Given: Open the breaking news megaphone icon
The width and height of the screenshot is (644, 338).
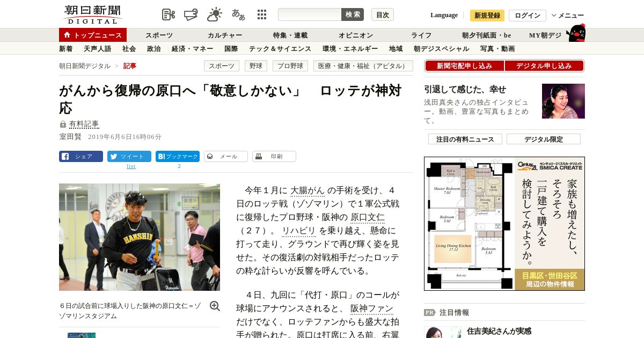Looking at the screenshot, I should pos(191,14).
